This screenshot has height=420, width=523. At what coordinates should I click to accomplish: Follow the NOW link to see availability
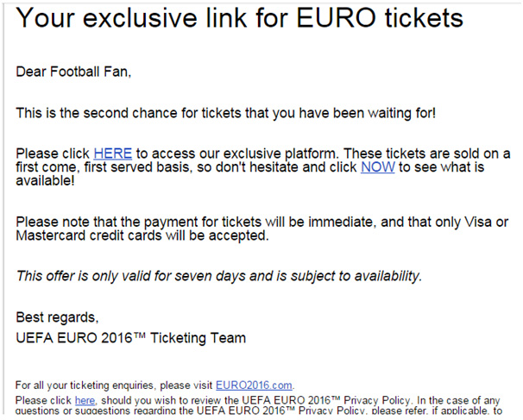[x=377, y=167]
